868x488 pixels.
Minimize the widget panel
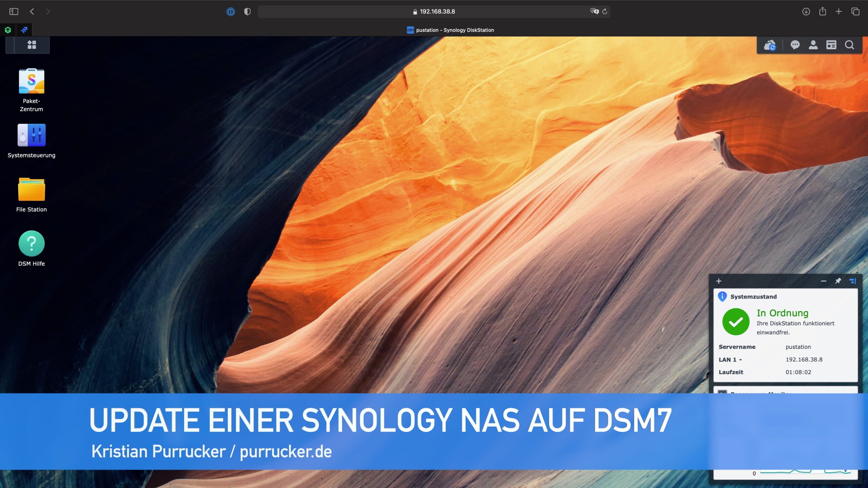click(x=824, y=281)
